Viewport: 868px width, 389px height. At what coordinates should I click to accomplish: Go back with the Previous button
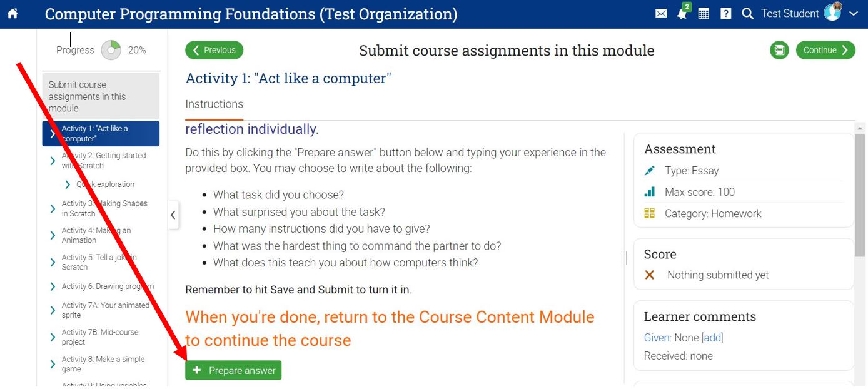pos(214,50)
